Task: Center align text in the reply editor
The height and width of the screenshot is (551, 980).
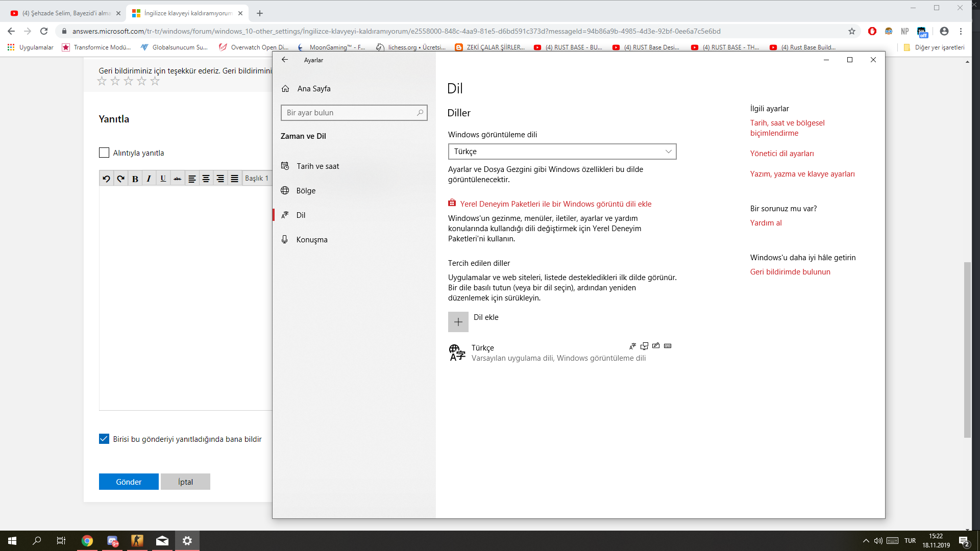Action: pos(206,179)
